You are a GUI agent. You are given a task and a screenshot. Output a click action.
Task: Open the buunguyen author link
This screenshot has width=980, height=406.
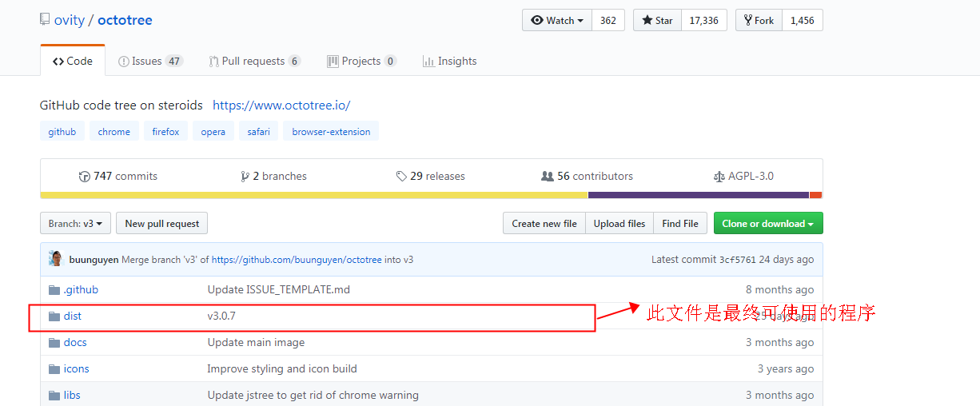(94, 260)
